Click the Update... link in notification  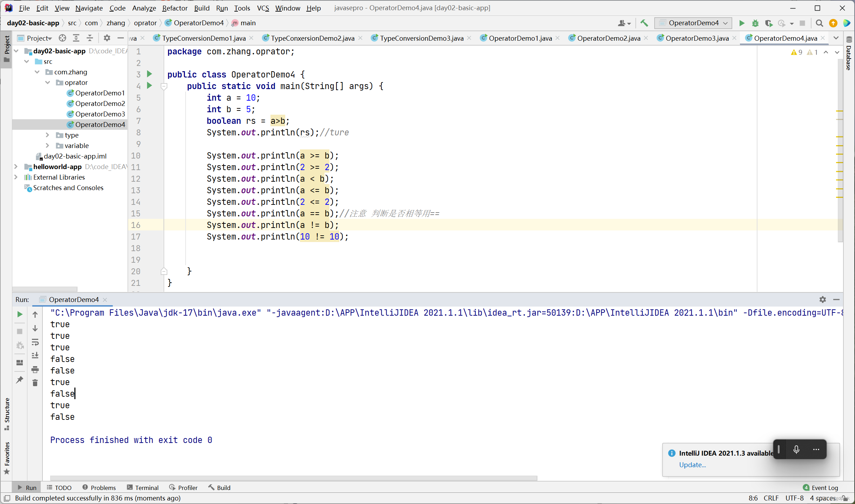click(692, 465)
